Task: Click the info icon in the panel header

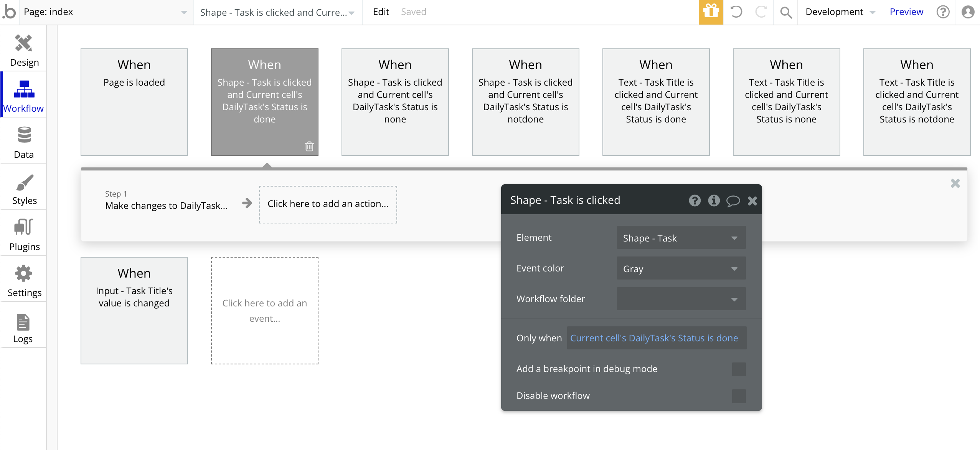Action: coord(714,200)
